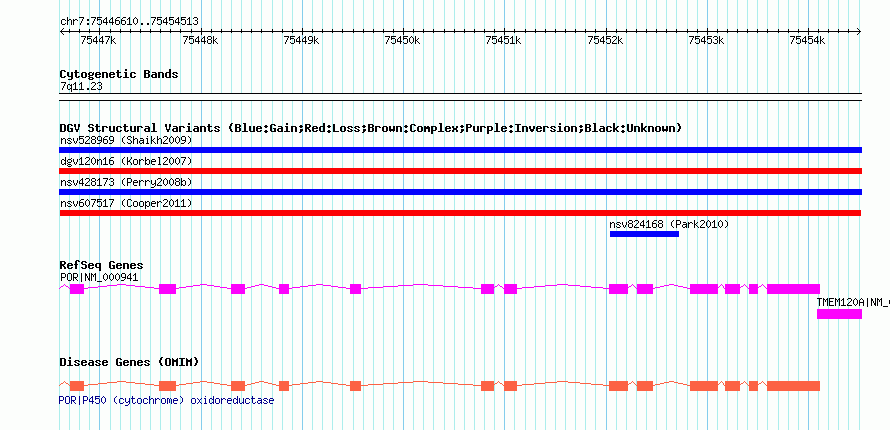Viewport: 890px width, 430px height.
Task: Click the 7q11.23 band label
Action: point(81,87)
